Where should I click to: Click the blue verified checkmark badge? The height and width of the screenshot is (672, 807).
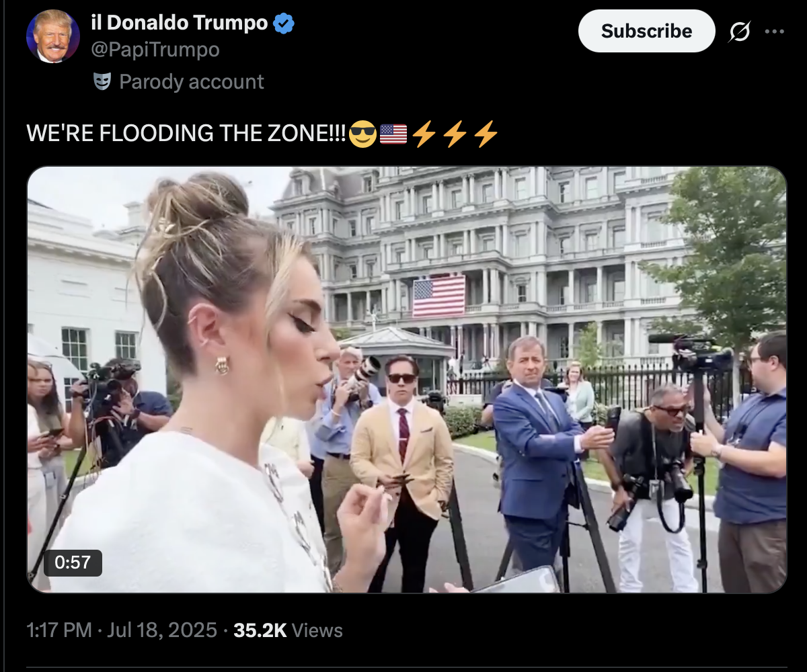(x=284, y=24)
